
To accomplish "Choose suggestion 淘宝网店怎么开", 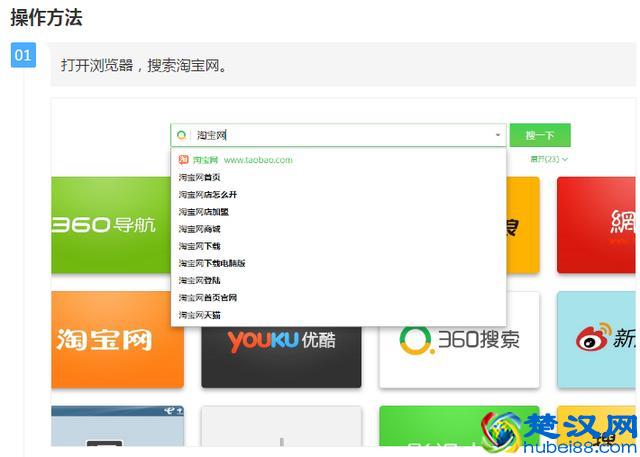I will tap(338, 195).
